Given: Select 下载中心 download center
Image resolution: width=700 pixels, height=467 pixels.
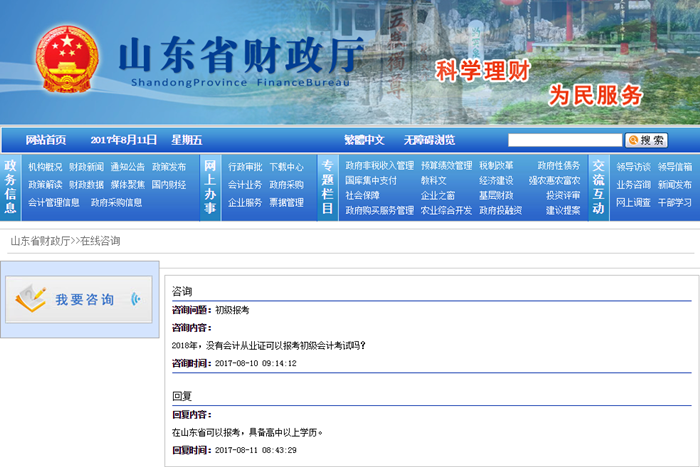Looking at the screenshot, I should coord(286,167).
